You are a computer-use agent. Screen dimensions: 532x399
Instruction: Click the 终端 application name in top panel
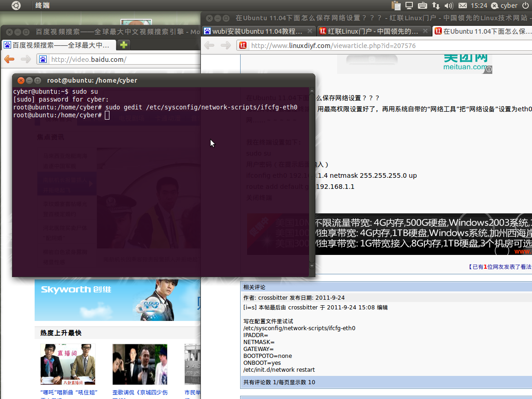point(42,6)
